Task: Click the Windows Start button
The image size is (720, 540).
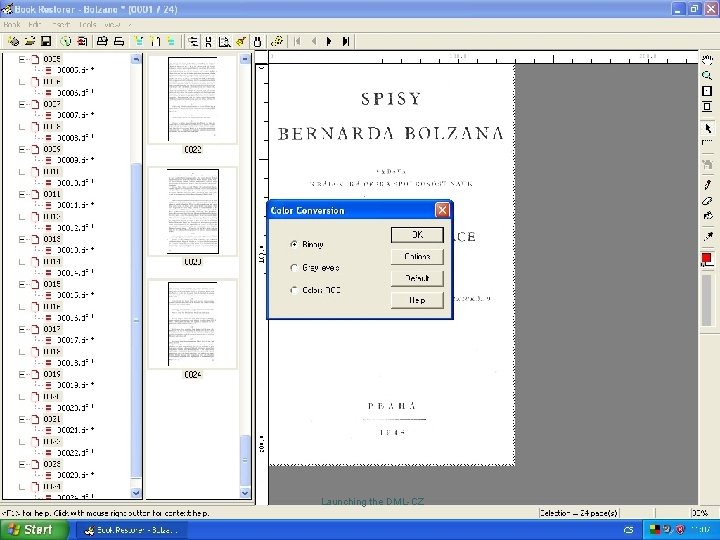Action: point(33,530)
